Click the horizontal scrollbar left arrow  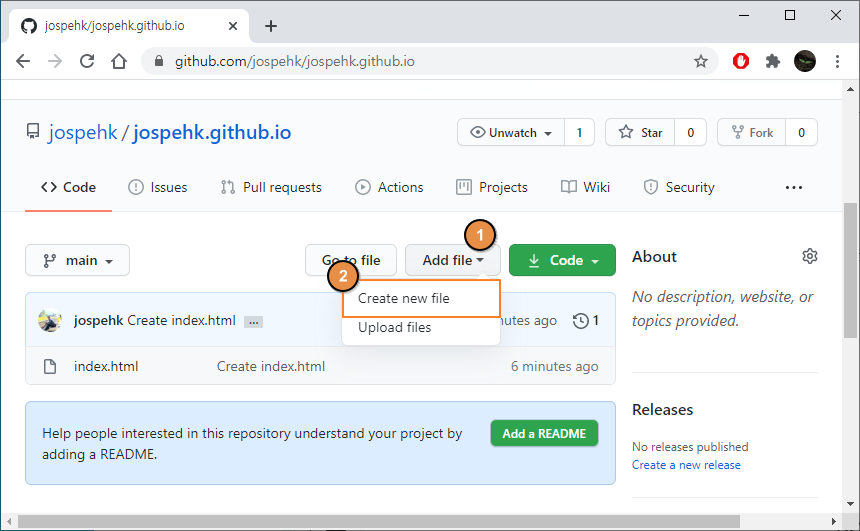pyautogui.click(x=9, y=521)
